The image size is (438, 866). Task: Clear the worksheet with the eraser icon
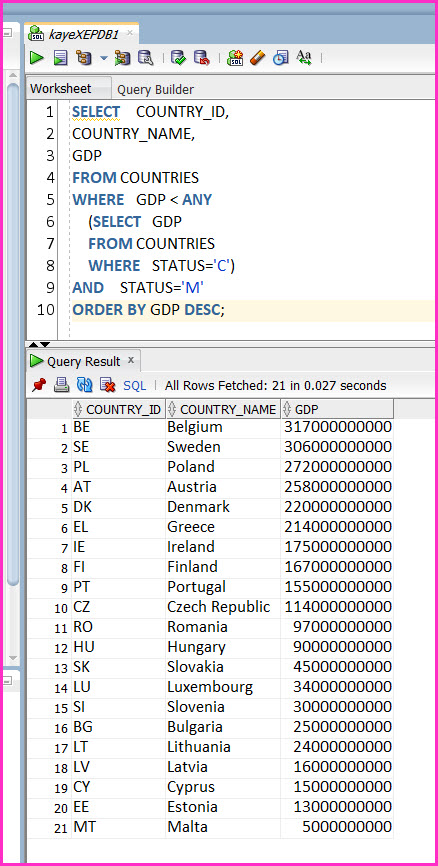coord(258,57)
